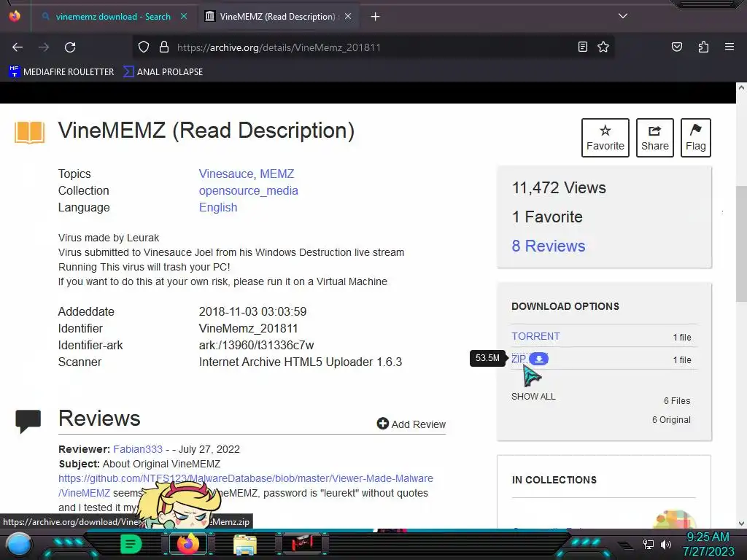This screenshot has width=747, height=560.
Task: Click the site security padlock icon
Action: coord(164,47)
